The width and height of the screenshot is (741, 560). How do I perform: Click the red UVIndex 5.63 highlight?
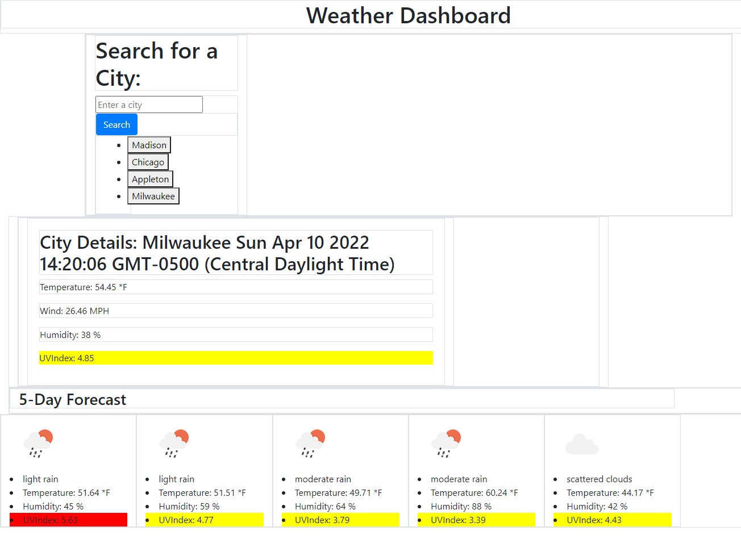(x=68, y=519)
